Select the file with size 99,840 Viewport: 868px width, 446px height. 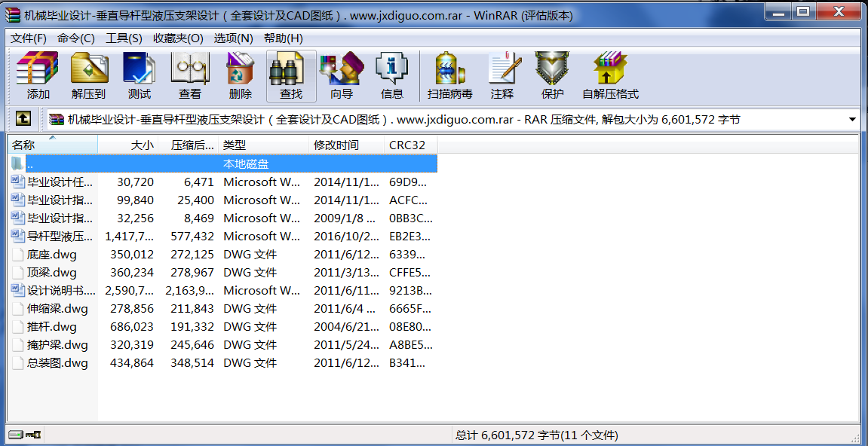tap(223, 200)
